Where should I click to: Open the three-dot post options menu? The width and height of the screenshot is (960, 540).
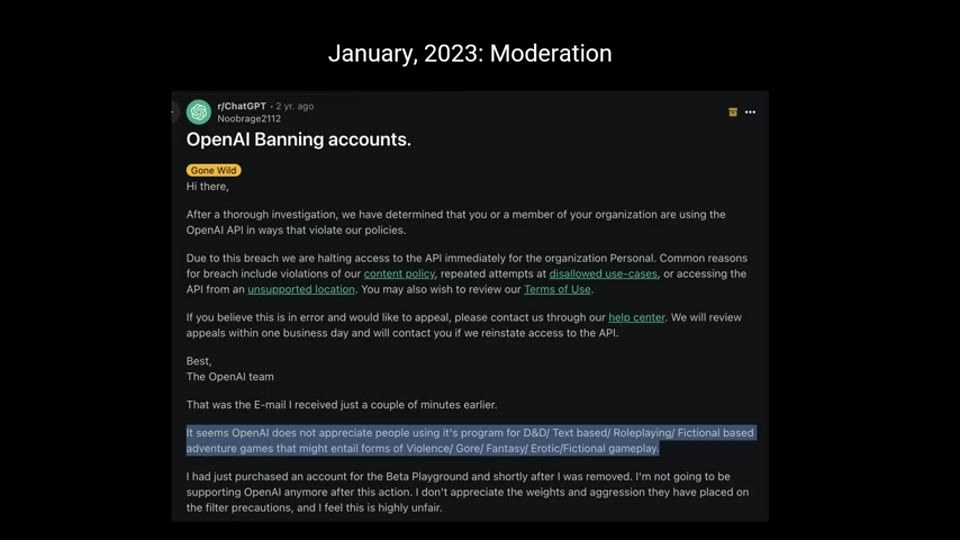point(750,112)
